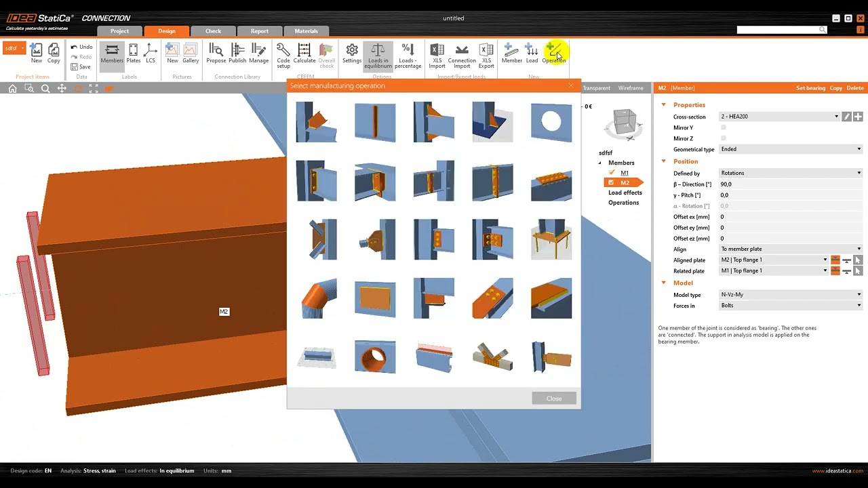The height and width of the screenshot is (488, 868).
Task: Create new project item
Action: point(37,54)
